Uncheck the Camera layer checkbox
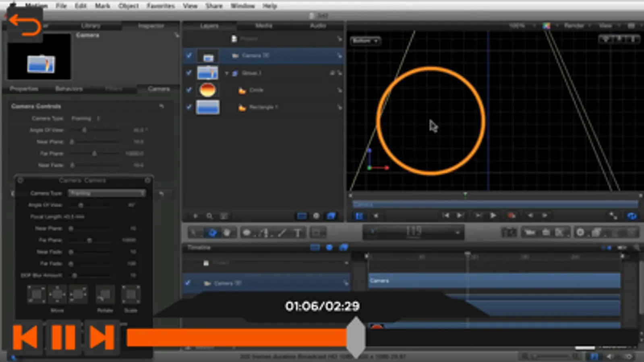Screen dimensions: 644x362 (x=189, y=56)
